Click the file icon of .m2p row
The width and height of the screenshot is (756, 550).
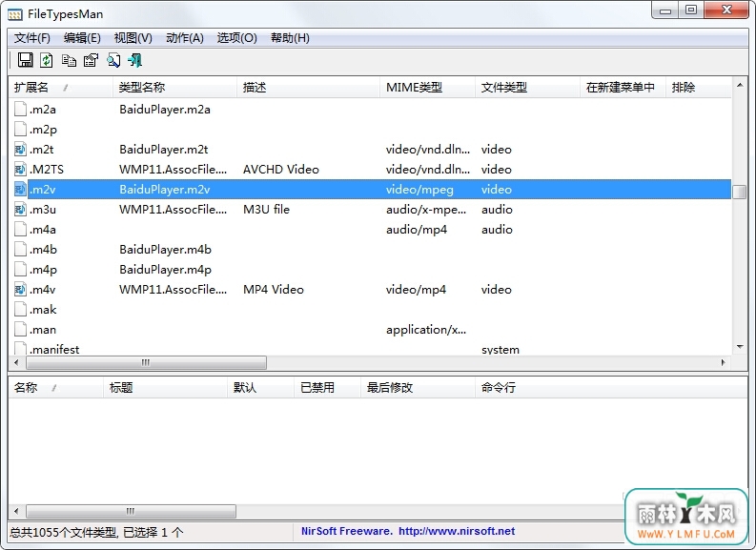20,130
